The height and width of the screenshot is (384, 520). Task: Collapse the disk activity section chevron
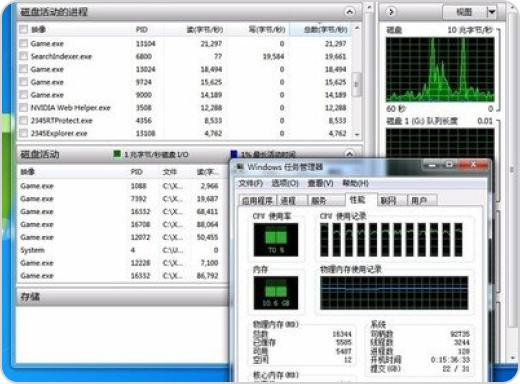tap(349, 154)
